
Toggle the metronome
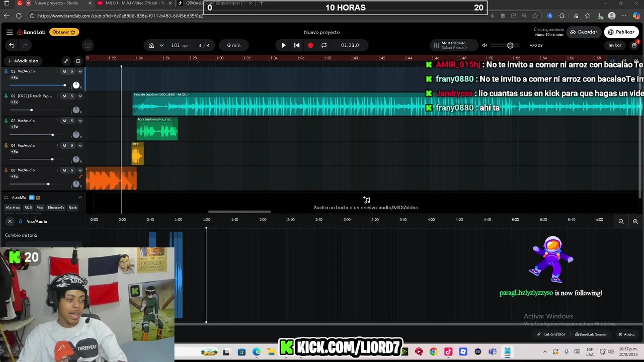coord(151,45)
